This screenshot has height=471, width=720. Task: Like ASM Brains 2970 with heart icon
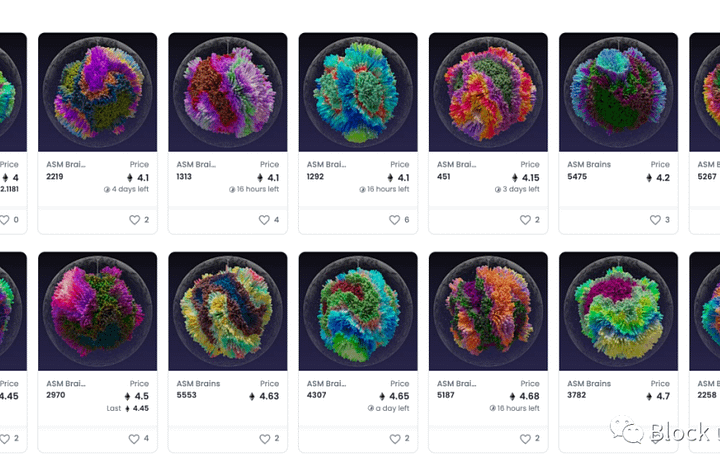point(134,439)
